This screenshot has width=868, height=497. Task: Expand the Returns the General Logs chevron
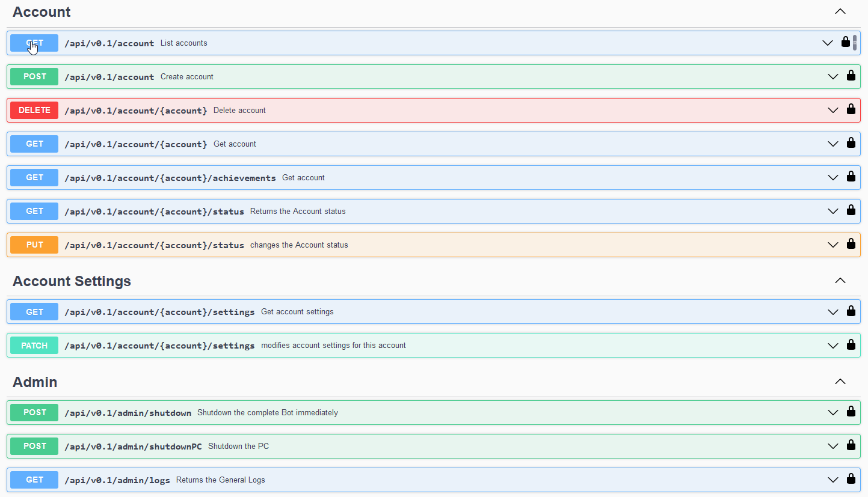click(x=833, y=480)
